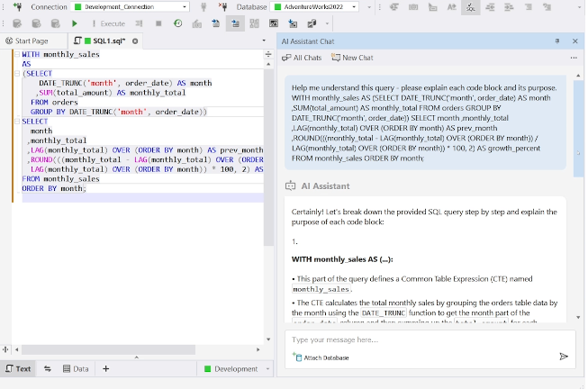
Task: Click the editor horizontal scrollbar
Action: (108, 349)
